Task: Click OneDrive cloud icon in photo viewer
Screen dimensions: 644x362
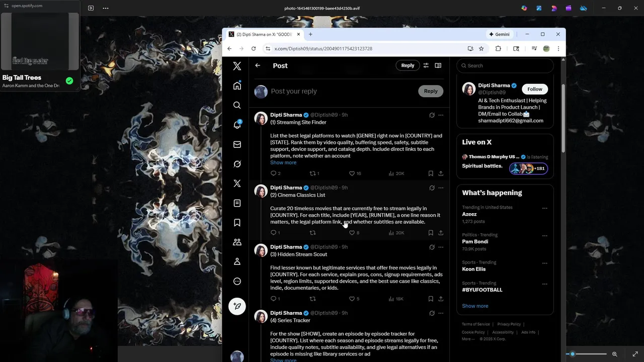Action: [x=583, y=8]
